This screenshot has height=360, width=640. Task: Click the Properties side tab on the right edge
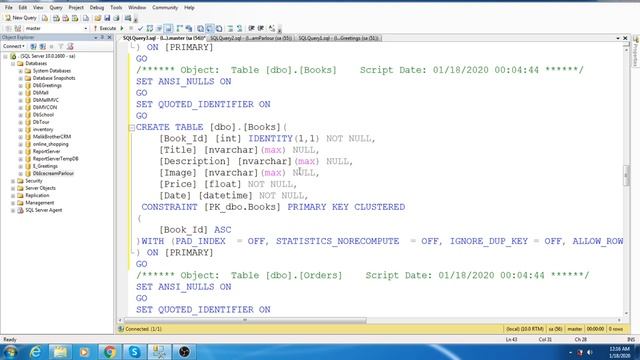coord(636,51)
